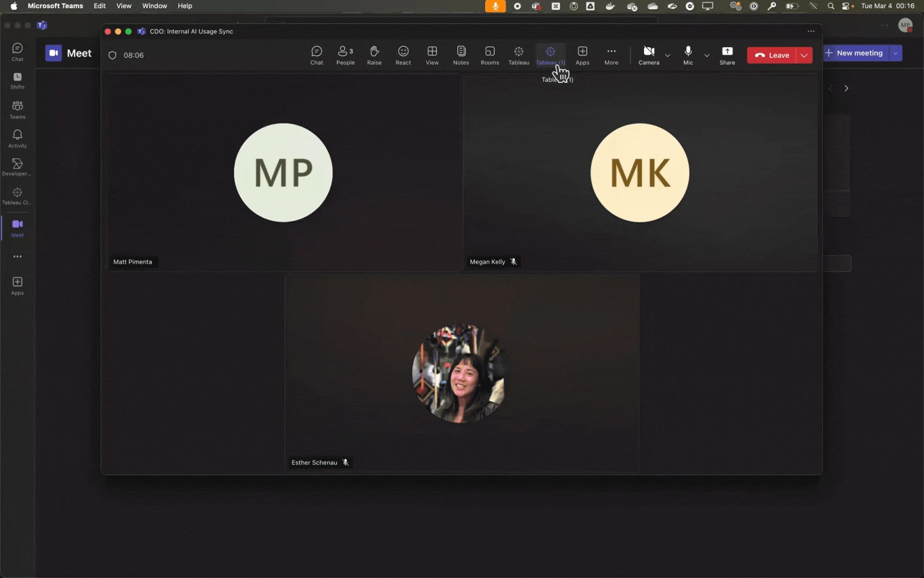Start a New meeting
924x578 pixels.
tap(855, 53)
